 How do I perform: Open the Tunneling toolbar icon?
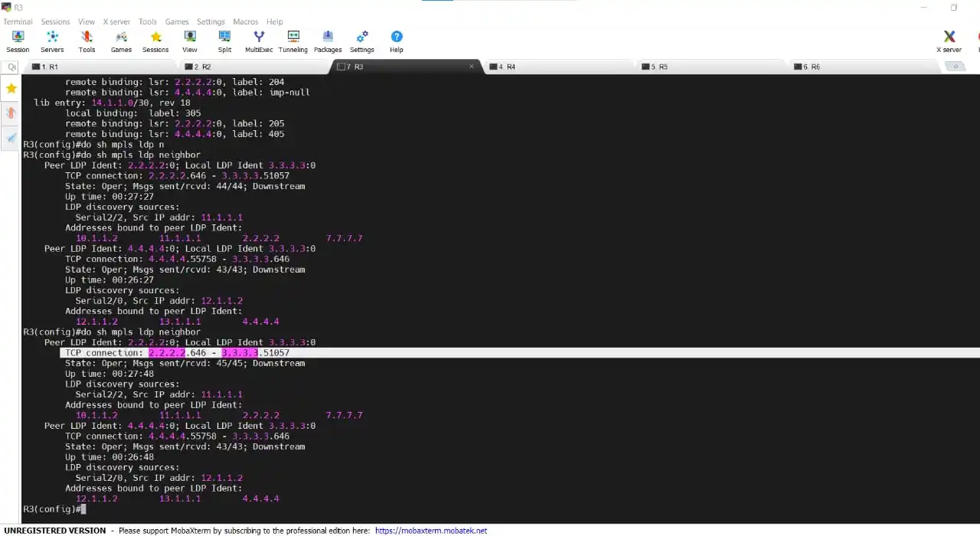(293, 41)
